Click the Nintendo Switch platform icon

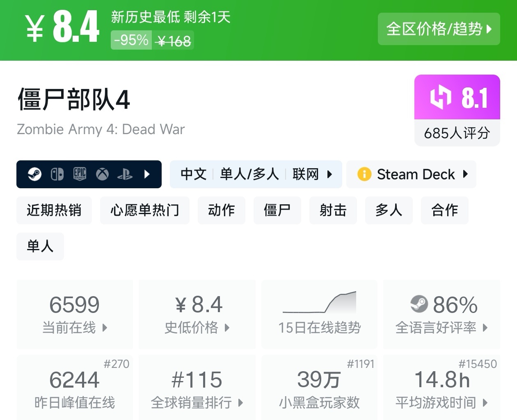tap(57, 174)
